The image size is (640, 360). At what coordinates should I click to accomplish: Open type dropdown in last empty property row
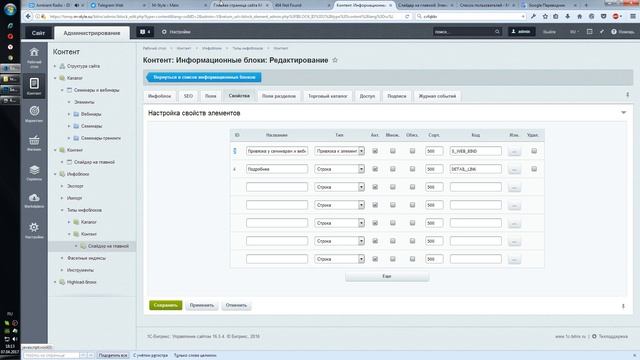point(339,259)
